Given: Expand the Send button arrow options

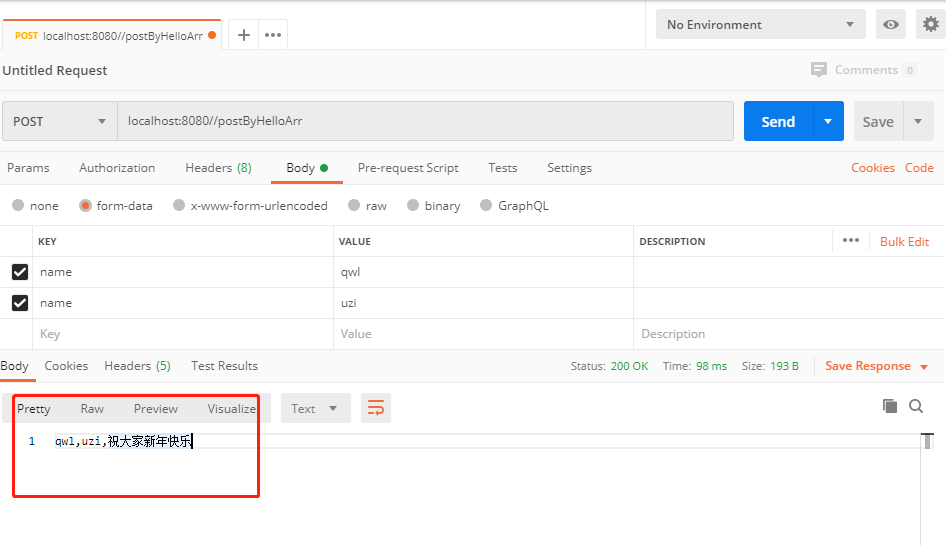Looking at the screenshot, I should [828, 121].
